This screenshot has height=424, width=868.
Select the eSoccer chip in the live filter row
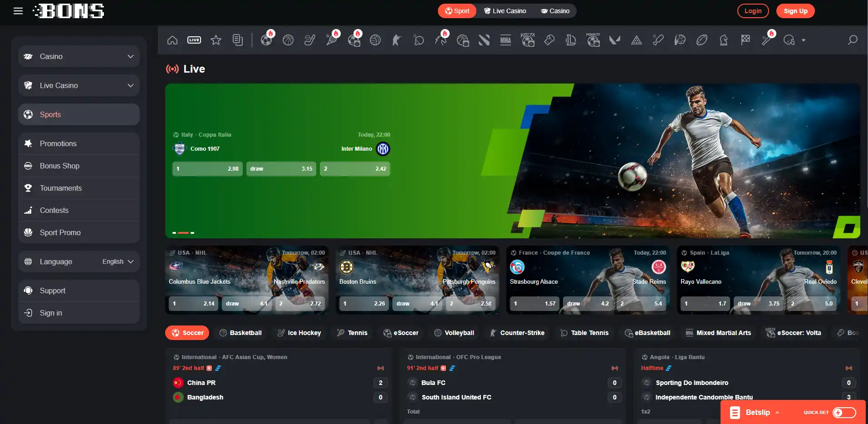pos(401,333)
